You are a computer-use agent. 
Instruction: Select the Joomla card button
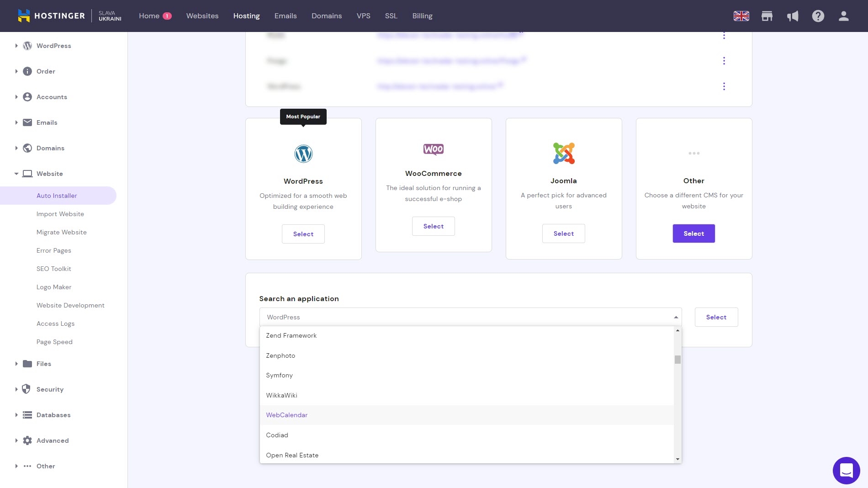coord(564,233)
